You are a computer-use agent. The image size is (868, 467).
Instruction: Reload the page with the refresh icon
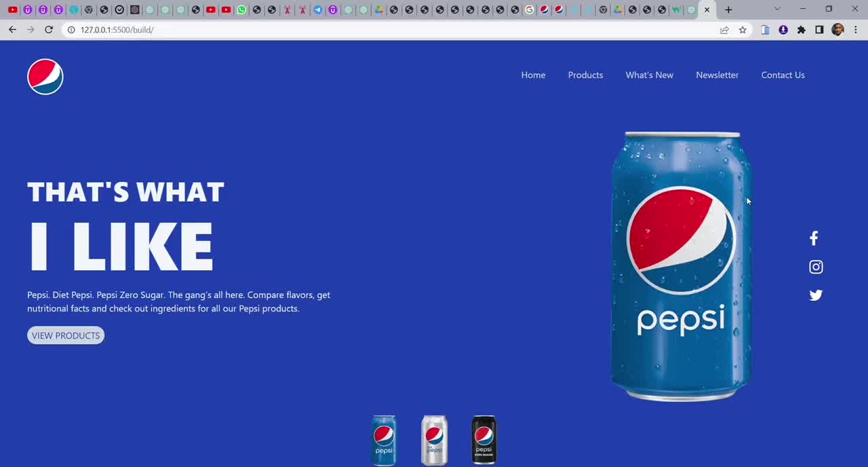pyautogui.click(x=49, y=30)
